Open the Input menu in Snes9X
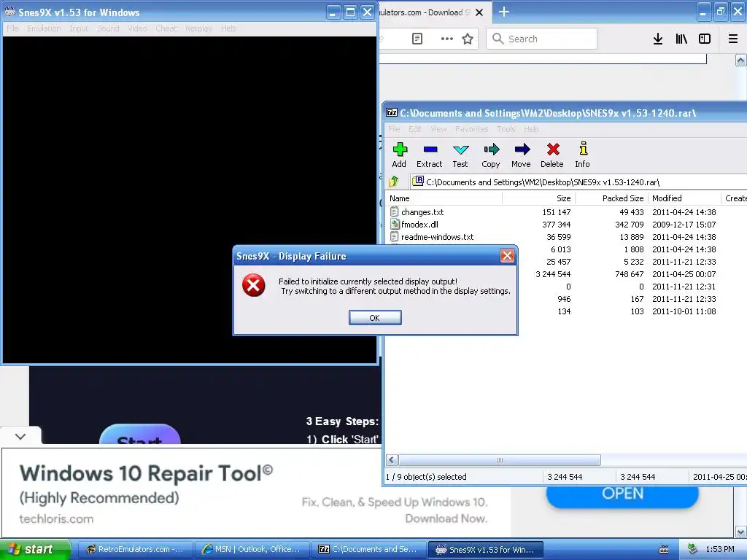Screen dimensions: 747x560 point(79,28)
